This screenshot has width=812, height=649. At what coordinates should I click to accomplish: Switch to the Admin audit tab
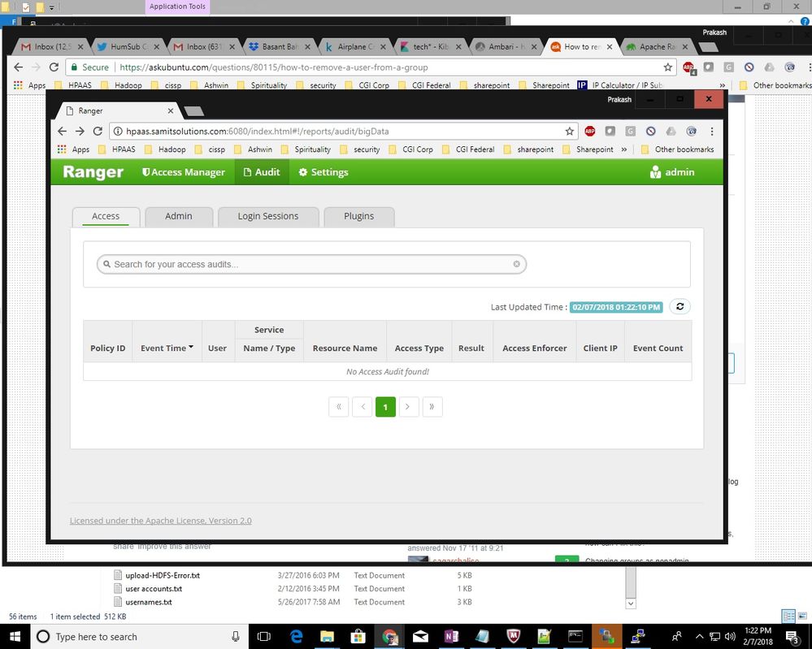(179, 216)
